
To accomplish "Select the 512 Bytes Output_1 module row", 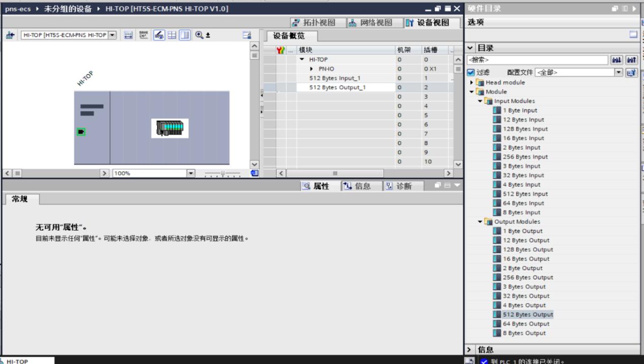I will point(338,87).
